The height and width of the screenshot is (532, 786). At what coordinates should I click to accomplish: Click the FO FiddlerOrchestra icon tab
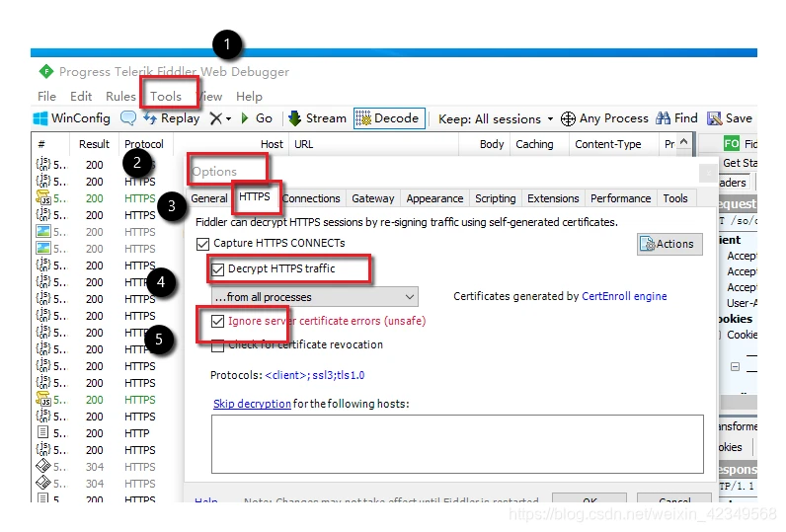(x=732, y=144)
